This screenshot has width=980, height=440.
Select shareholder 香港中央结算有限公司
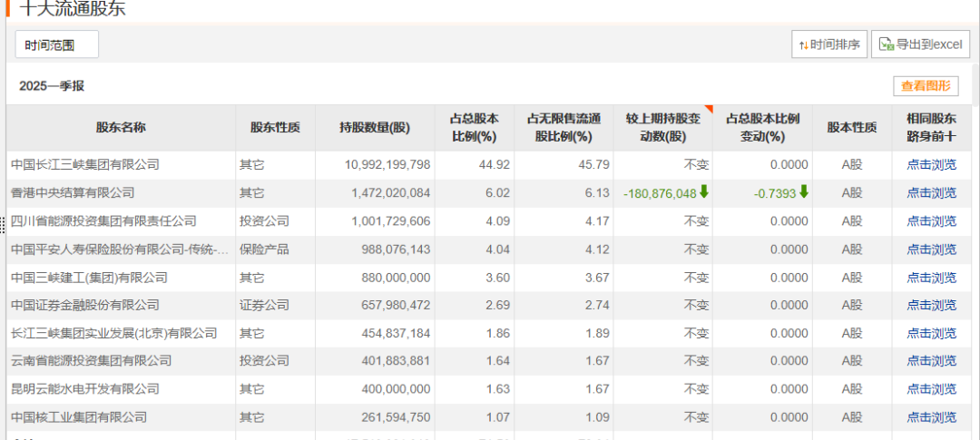[x=73, y=193]
